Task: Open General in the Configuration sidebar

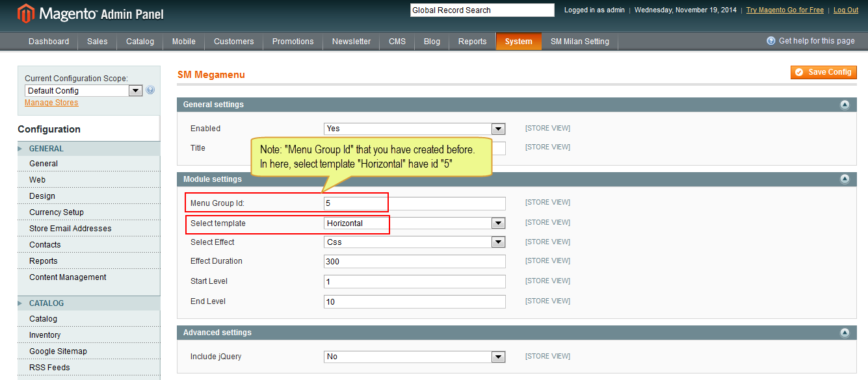Action: 44,164
